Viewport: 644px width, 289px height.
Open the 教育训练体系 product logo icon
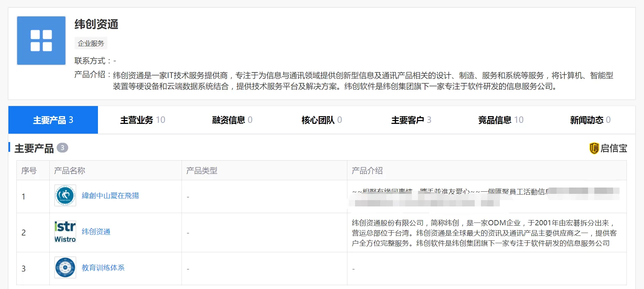click(65, 268)
